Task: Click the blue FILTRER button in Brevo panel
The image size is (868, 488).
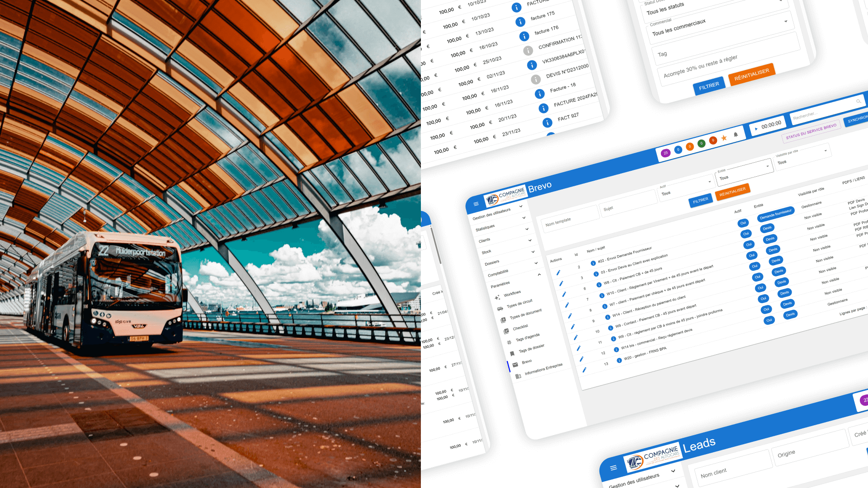Action: 700,200
